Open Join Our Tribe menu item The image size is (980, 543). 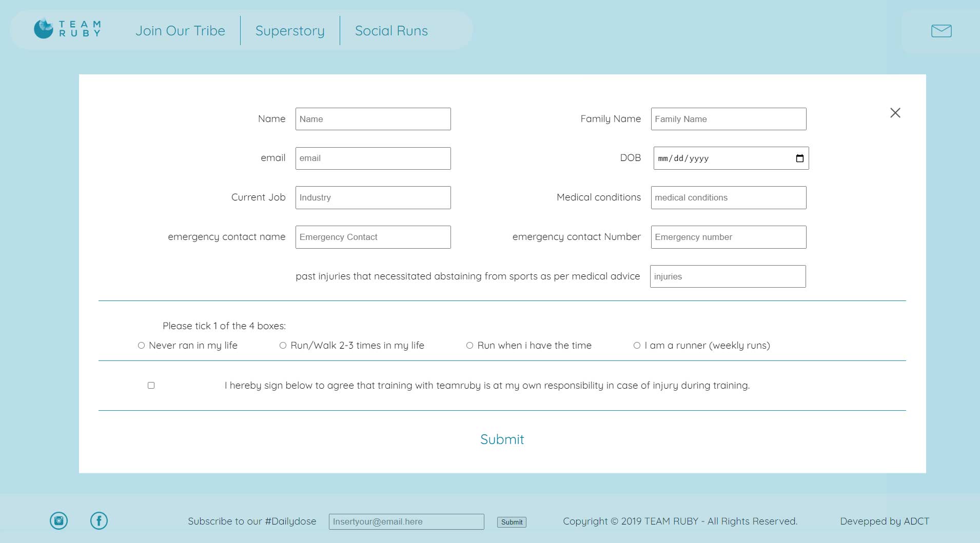tap(180, 31)
